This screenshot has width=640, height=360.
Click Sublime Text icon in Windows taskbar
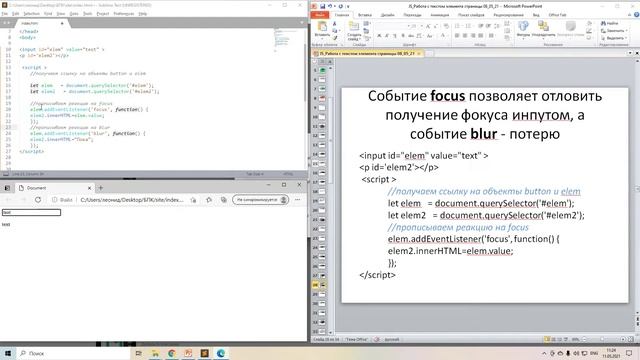[204, 353]
